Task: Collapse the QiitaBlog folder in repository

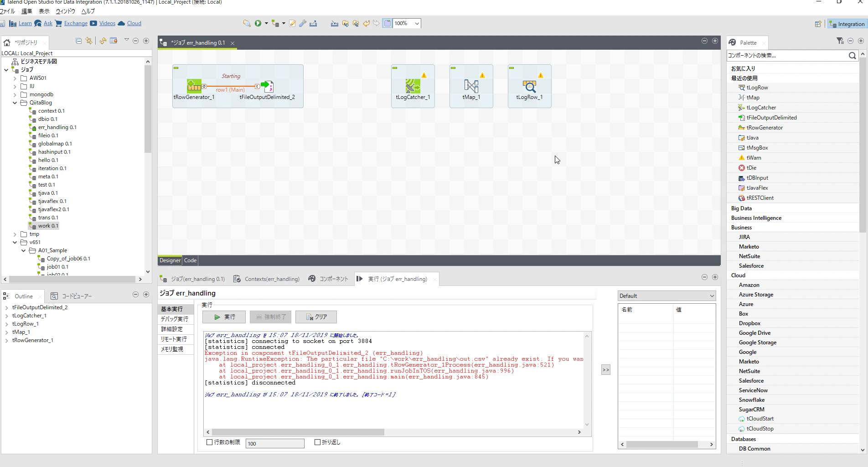Action: coord(15,103)
